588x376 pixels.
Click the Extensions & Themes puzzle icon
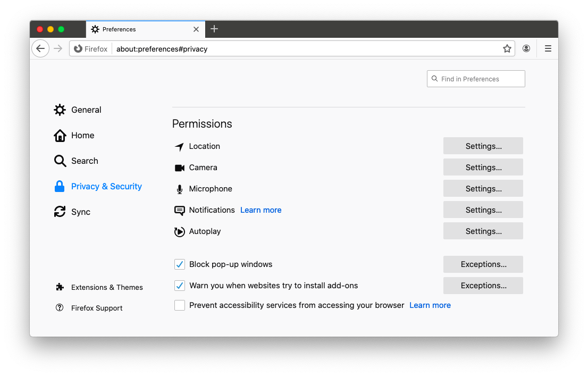pos(60,287)
